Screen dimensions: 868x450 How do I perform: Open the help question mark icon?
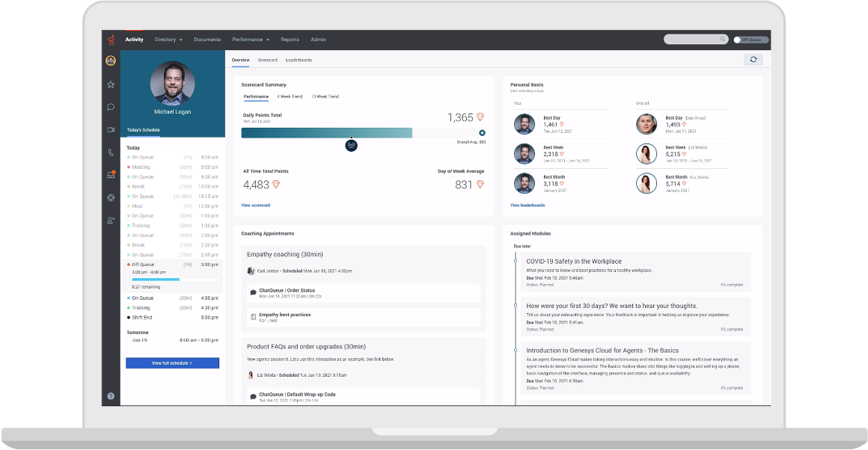[x=111, y=396]
